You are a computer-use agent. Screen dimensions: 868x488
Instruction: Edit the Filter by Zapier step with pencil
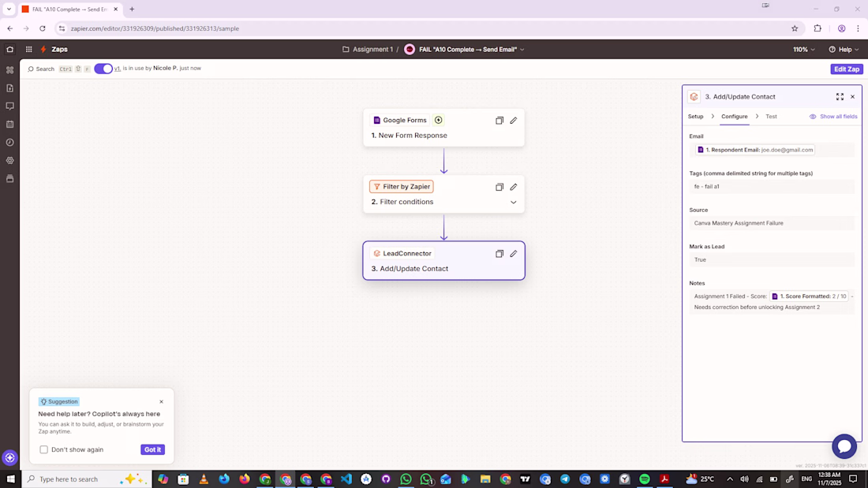coord(514,187)
